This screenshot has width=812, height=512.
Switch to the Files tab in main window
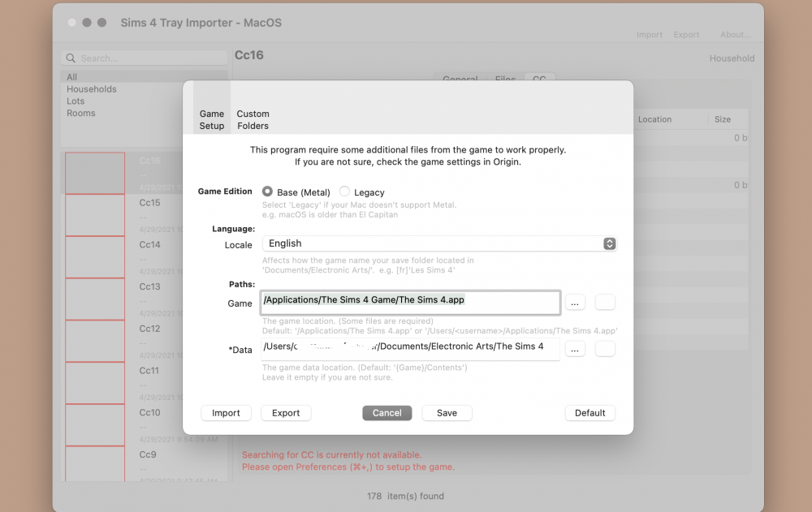[505, 78]
